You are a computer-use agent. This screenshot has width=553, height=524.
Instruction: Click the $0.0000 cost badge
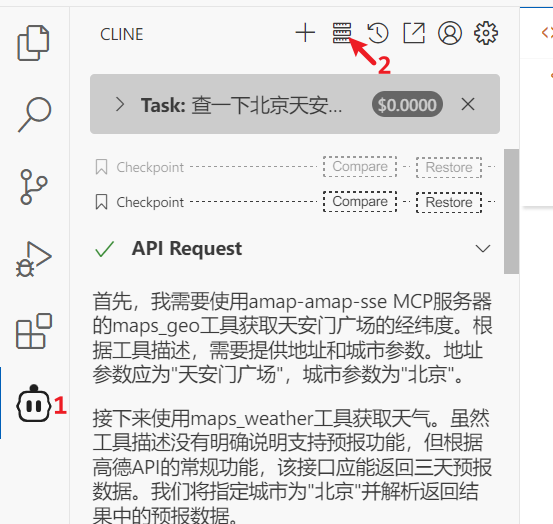pos(407,104)
